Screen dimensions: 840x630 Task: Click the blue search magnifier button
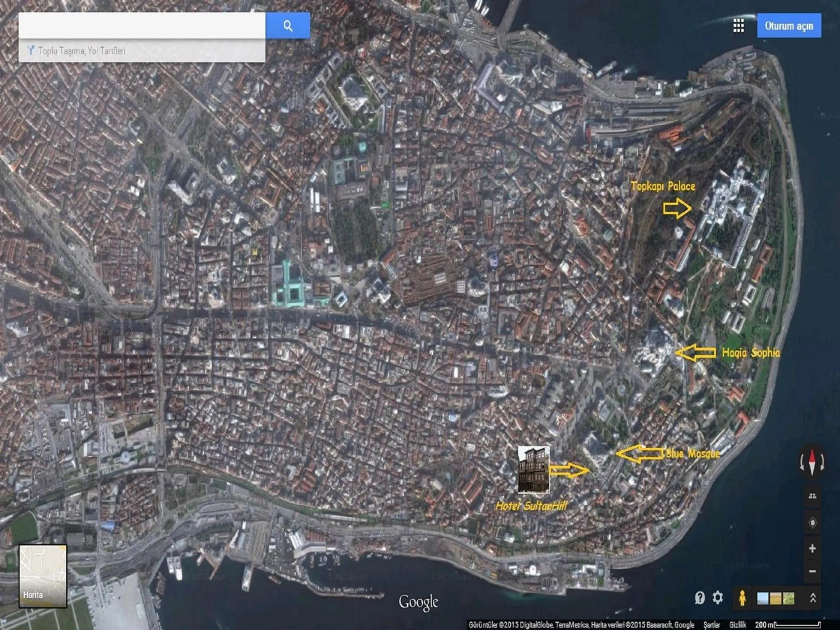288,26
